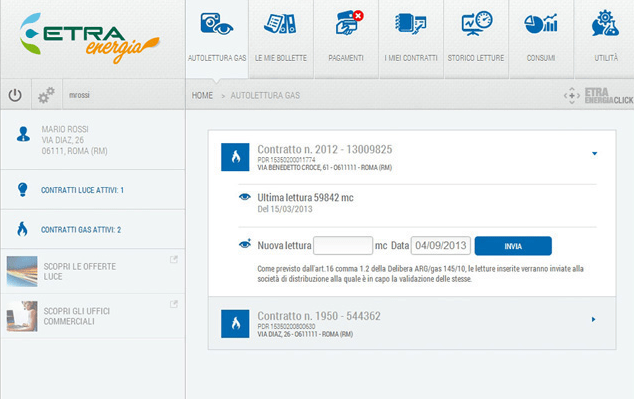Viewport: 634px width, 399px height.
Task: Switch to Le Mie Bollette tab label
Action: [x=281, y=58]
